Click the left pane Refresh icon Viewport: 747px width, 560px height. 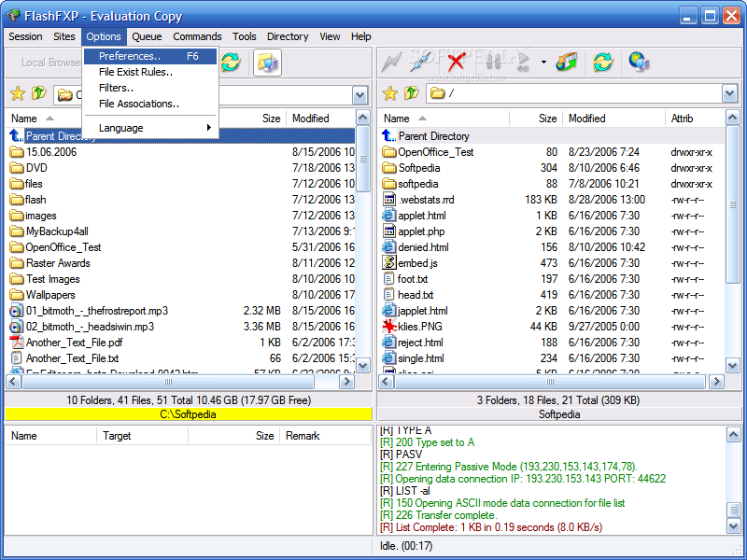tap(230, 63)
